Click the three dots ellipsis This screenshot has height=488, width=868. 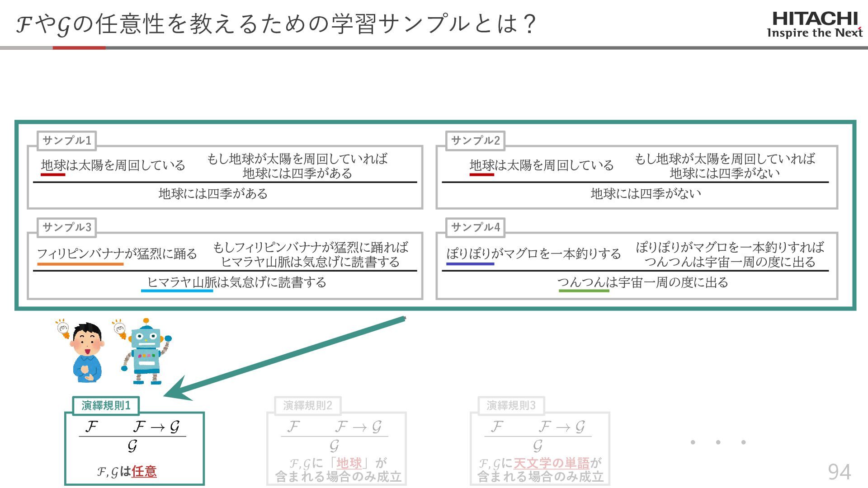point(717,442)
